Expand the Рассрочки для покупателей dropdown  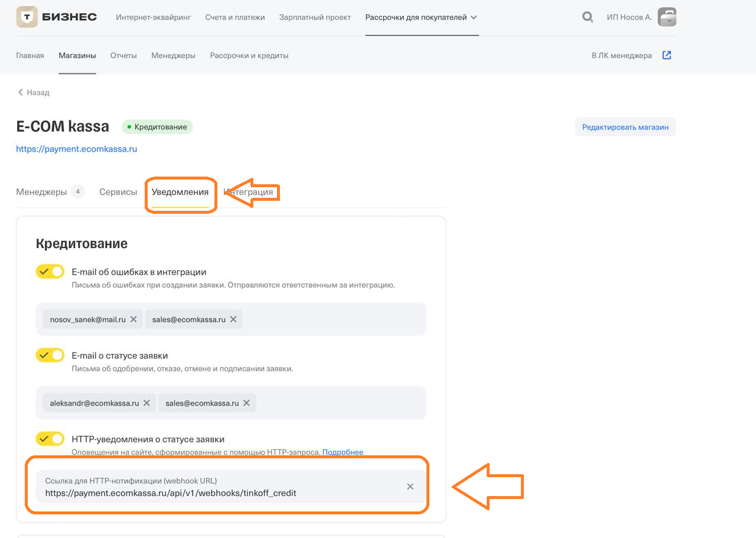coord(474,18)
